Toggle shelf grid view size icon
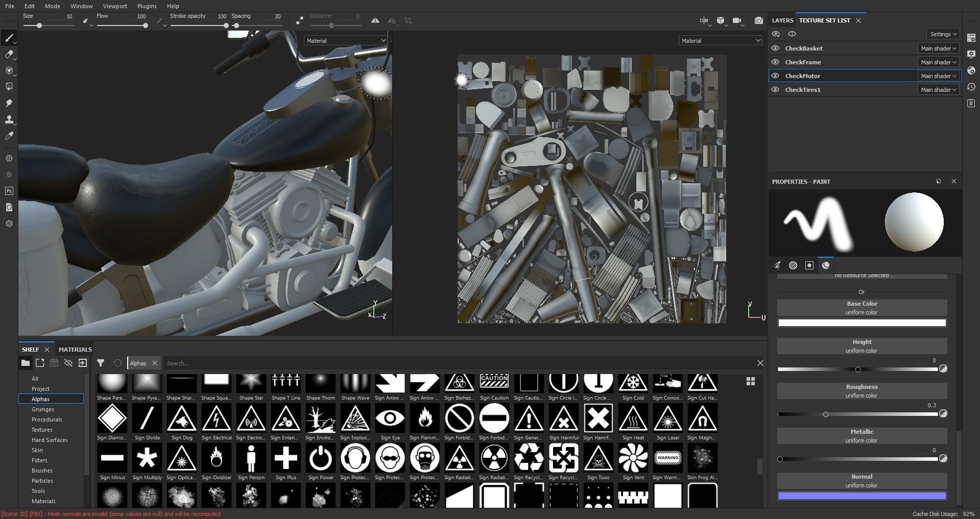This screenshot has width=980, height=519. [x=750, y=381]
